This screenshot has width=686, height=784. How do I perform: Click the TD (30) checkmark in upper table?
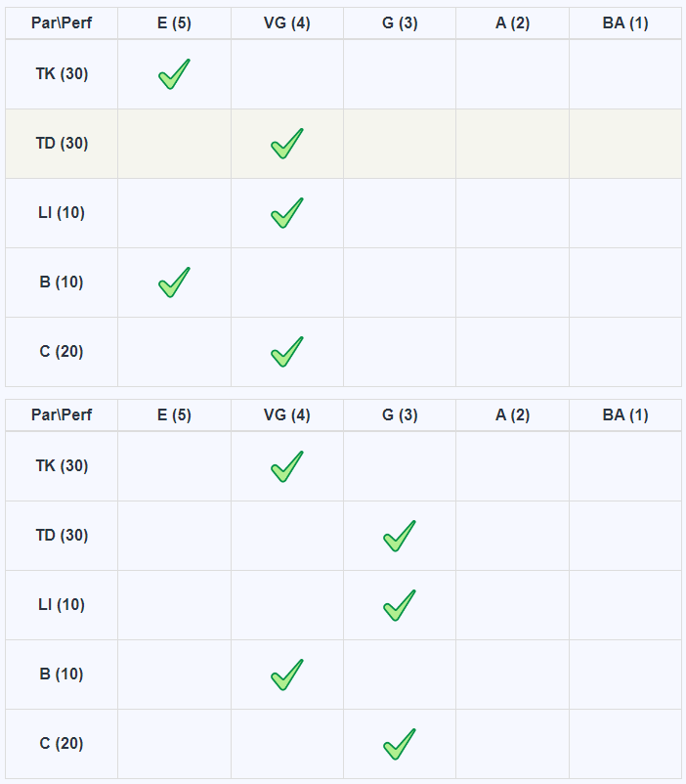pos(286,144)
